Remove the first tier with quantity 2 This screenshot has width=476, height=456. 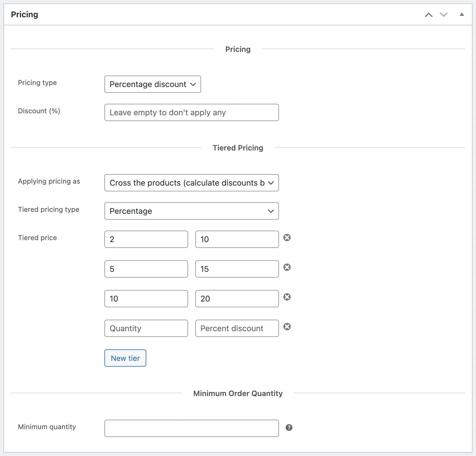(x=287, y=238)
